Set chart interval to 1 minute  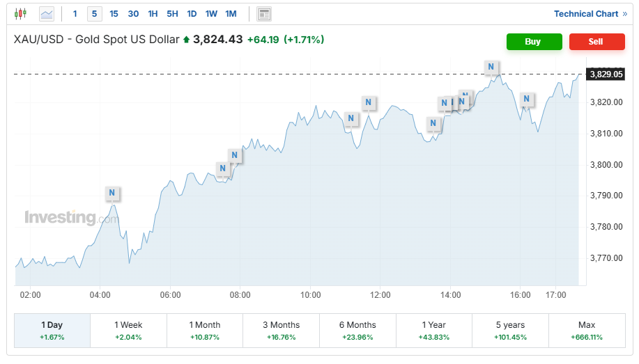[x=75, y=13]
